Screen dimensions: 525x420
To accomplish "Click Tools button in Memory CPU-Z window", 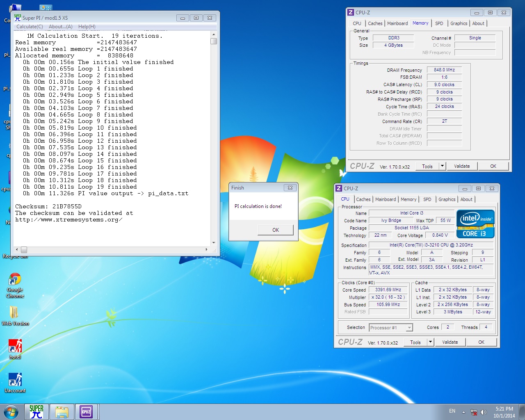I will coord(427,166).
